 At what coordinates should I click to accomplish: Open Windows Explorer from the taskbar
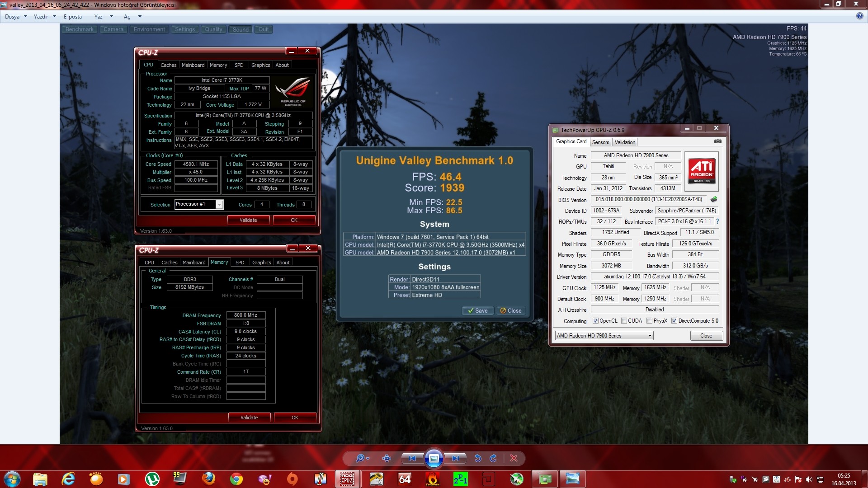tap(40, 479)
